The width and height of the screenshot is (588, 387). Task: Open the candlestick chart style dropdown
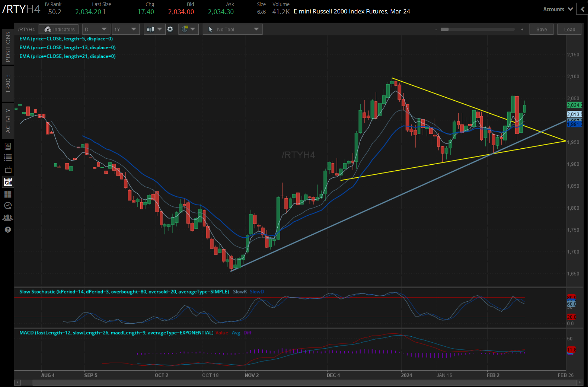(154, 29)
